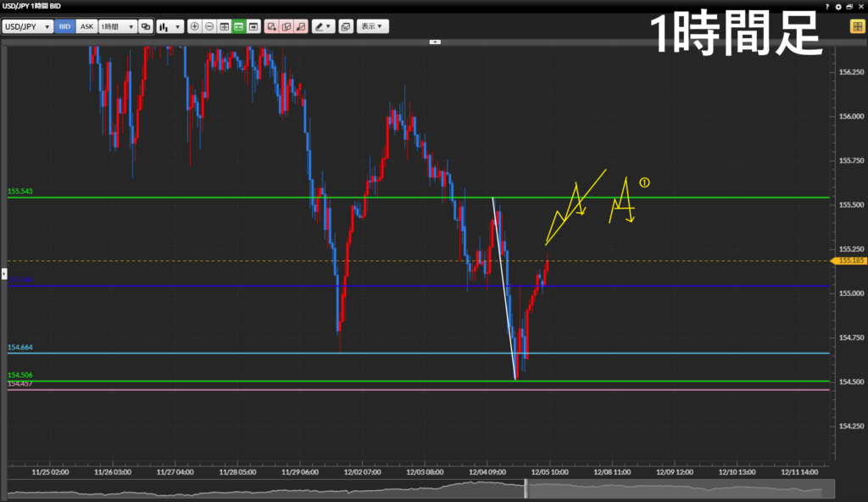Click the left panel expand arrow handle
The width and height of the screenshot is (868, 502).
(3, 274)
